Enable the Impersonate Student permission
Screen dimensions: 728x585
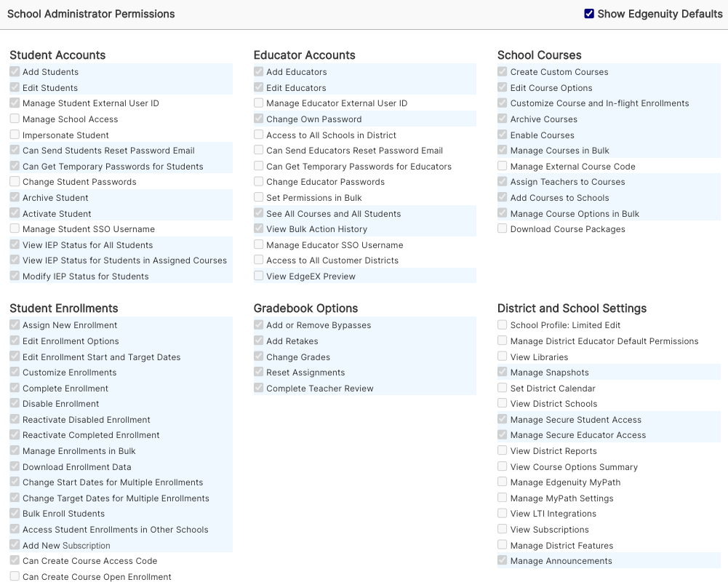[15, 135]
